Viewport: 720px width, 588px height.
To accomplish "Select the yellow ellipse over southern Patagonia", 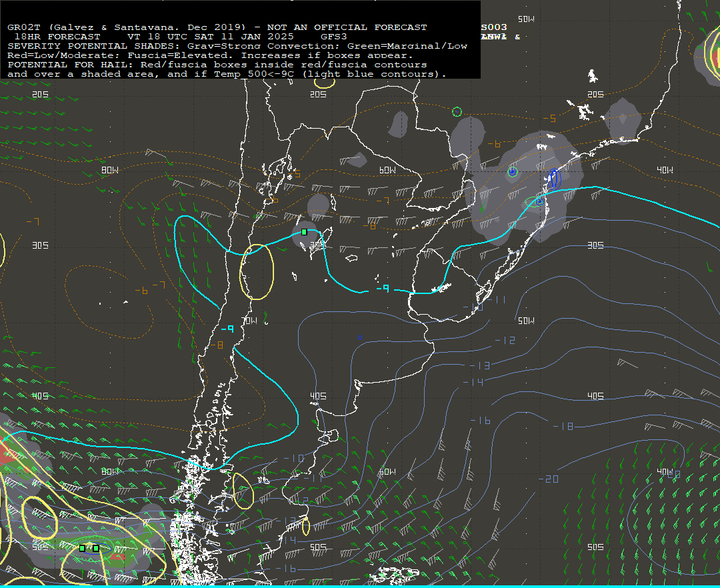I will tap(243, 491).
